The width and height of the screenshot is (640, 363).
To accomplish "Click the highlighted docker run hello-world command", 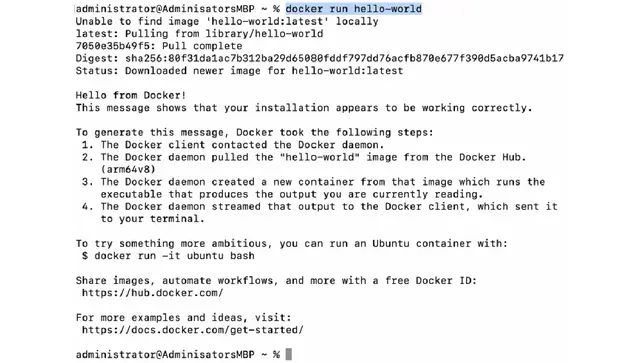I will [x=353, y=9].
